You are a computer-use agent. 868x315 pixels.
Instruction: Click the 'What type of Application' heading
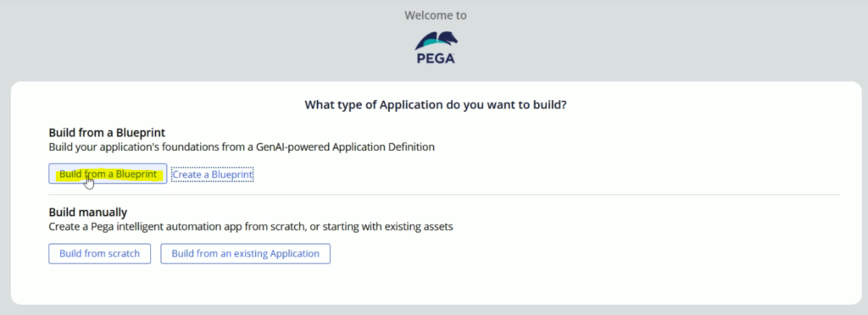[436, 104]
